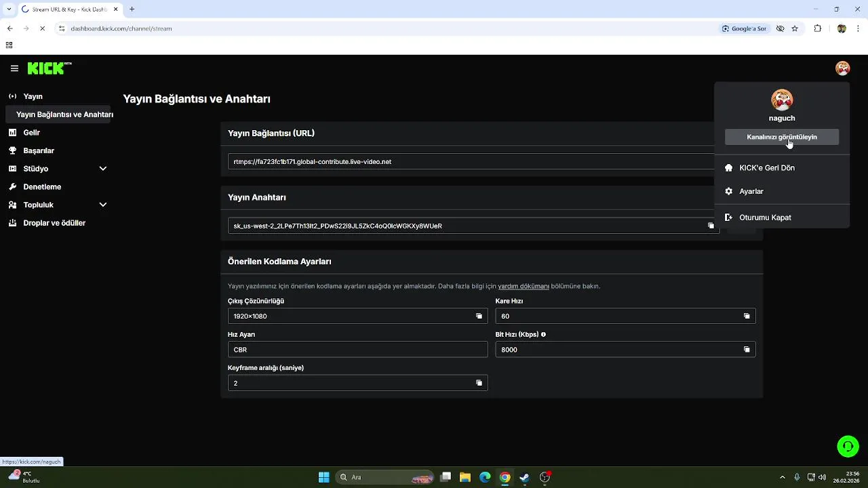
Task: Bookmark this page with the star icon
Action: [795, 28]
